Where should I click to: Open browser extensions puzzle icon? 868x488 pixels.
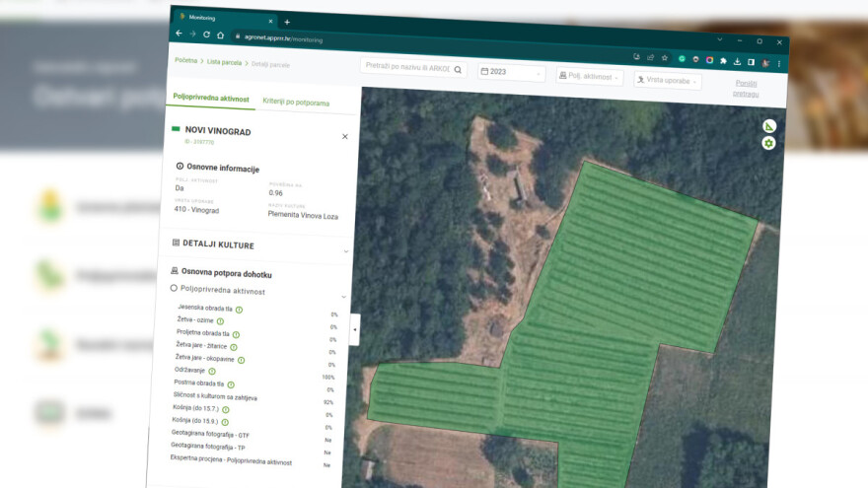[723, 61]
